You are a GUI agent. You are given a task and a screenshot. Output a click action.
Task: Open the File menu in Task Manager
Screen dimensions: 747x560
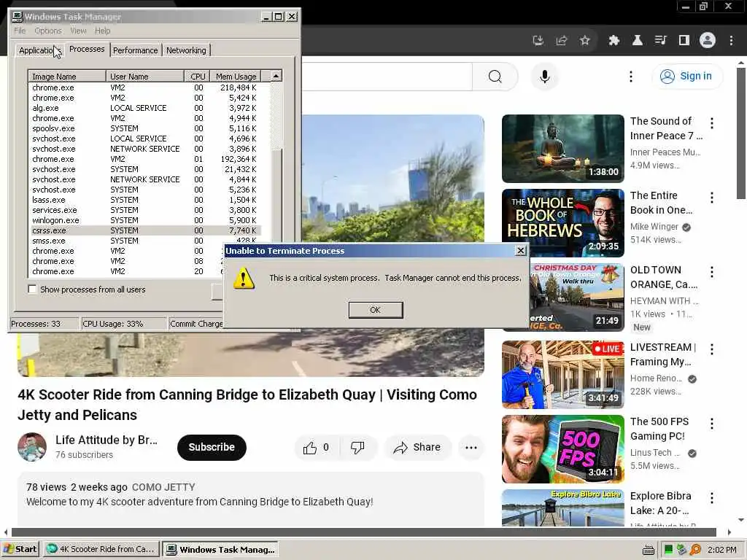click(x=20, y=31)
